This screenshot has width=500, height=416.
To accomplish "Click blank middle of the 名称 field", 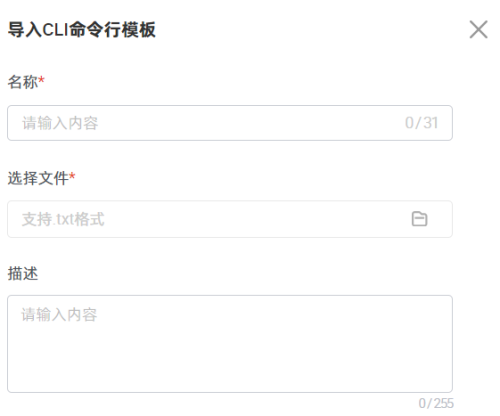I will pos(250,123).
